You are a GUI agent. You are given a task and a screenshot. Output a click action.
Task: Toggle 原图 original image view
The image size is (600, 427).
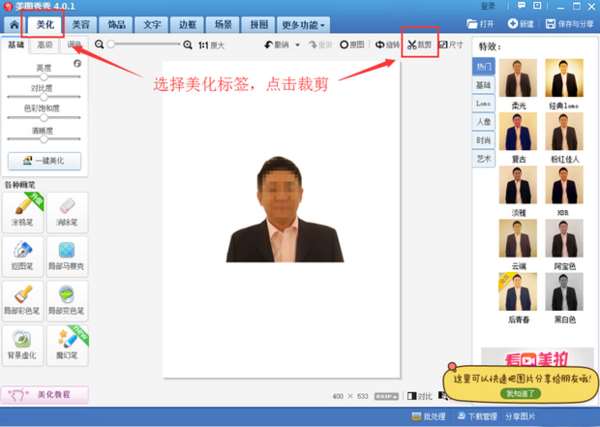(x=352, y=45)
